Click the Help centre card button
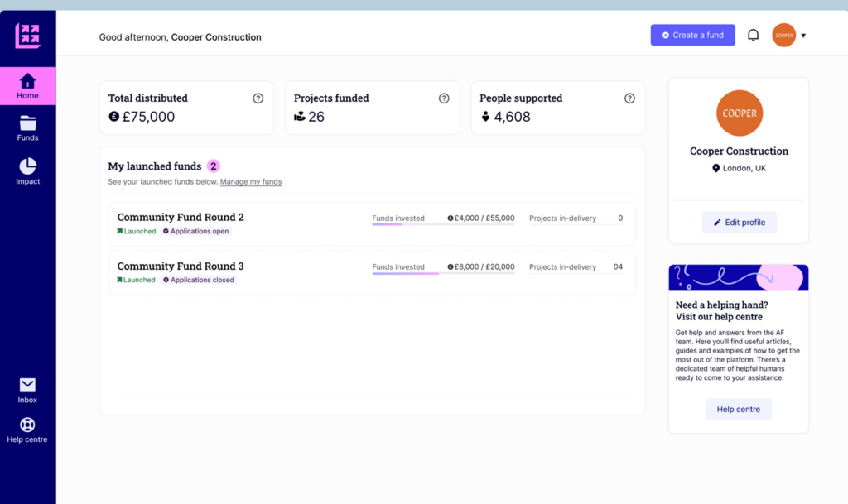The image size is (848, 504). (x=738, y=410)
